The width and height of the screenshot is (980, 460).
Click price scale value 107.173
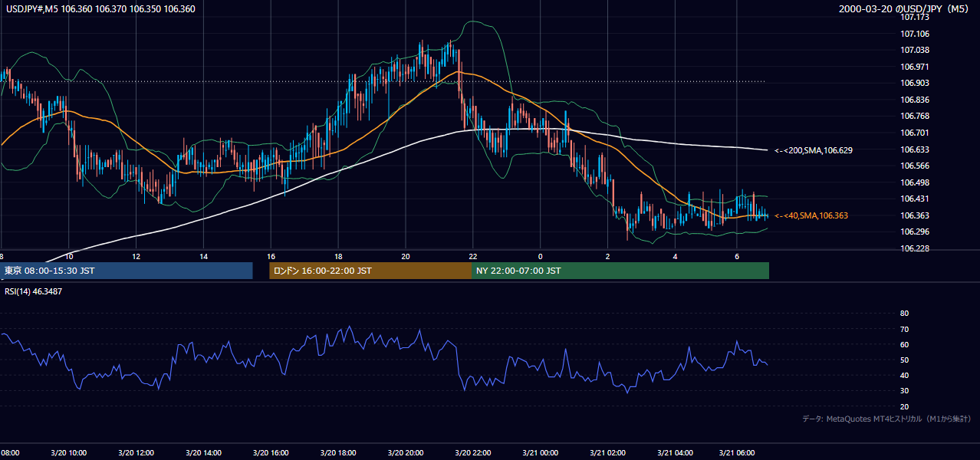[915, 17]
